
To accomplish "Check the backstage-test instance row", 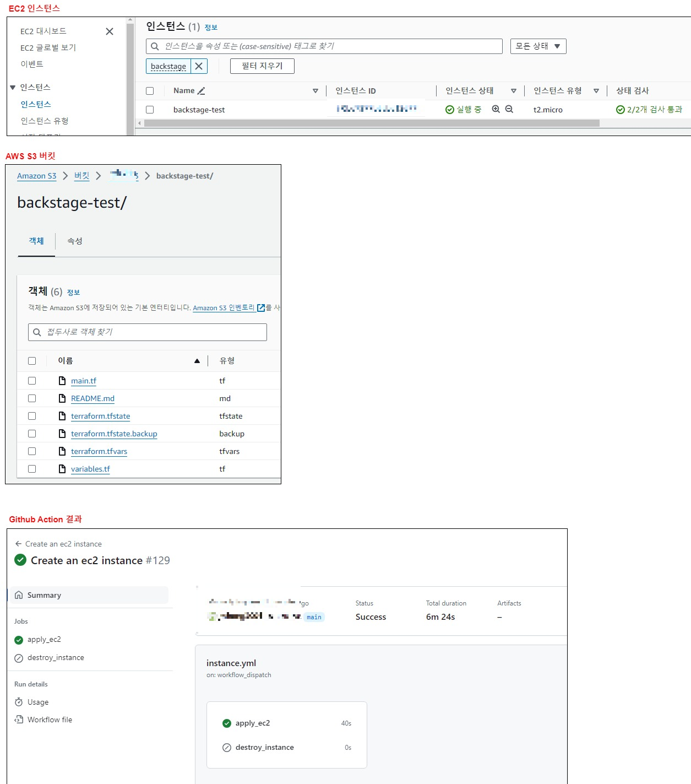I will [150, 110].
